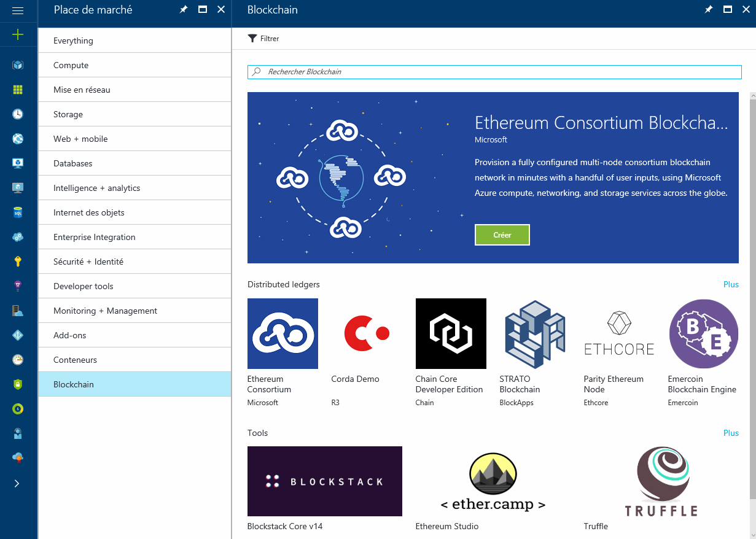This screenshot has width=756, height=539.
Task: Open the cloud with ribbon badge icon
Action: 17,458
